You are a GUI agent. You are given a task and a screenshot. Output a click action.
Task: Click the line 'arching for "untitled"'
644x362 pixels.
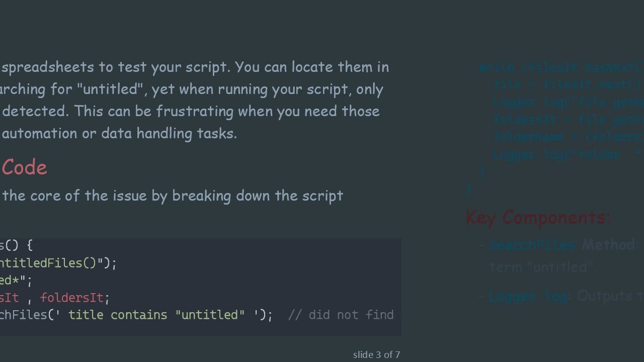coord(192,89)
